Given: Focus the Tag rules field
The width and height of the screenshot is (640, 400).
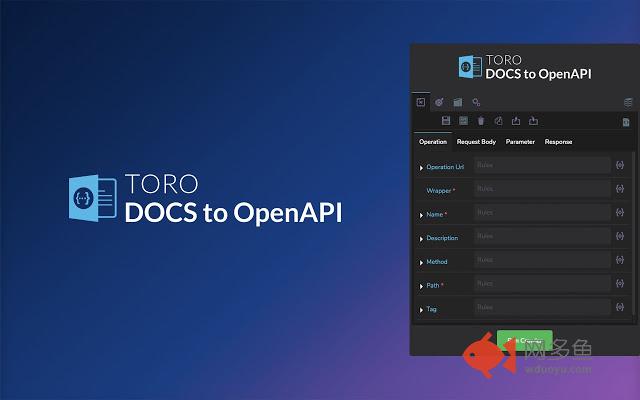Looking at the screenshot, I should [542, 307].
